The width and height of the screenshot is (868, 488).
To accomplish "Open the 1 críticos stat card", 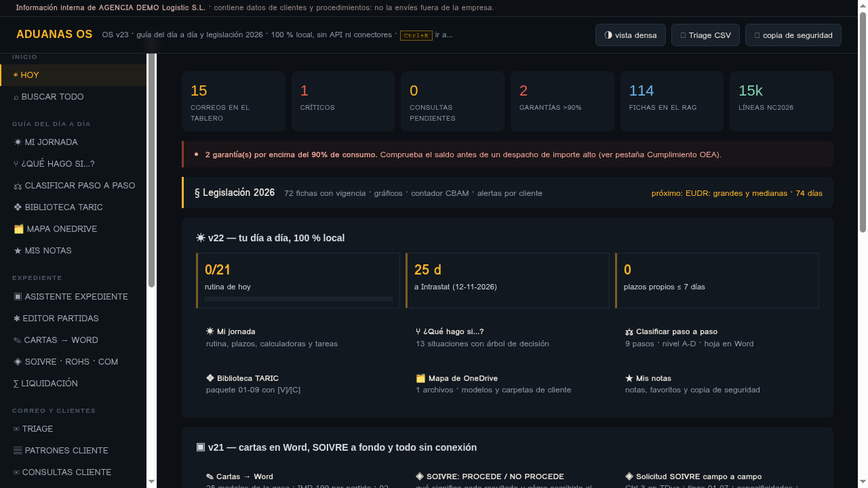I will [x=343, y=101].
